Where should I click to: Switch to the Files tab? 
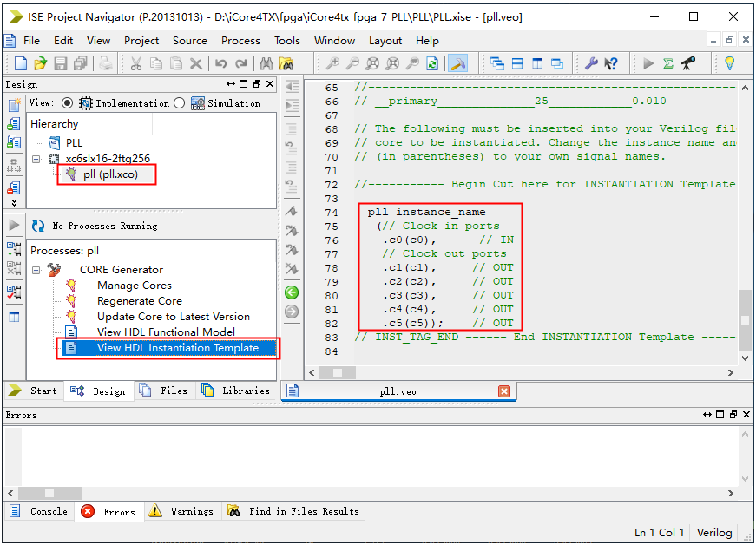164,391
